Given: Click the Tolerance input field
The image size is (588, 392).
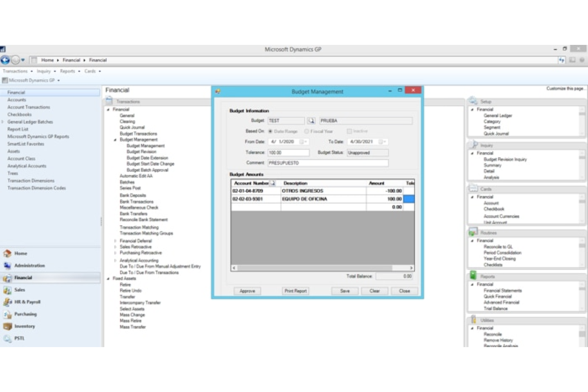Looking at the screenshot, I should click(x=288, y=153).
